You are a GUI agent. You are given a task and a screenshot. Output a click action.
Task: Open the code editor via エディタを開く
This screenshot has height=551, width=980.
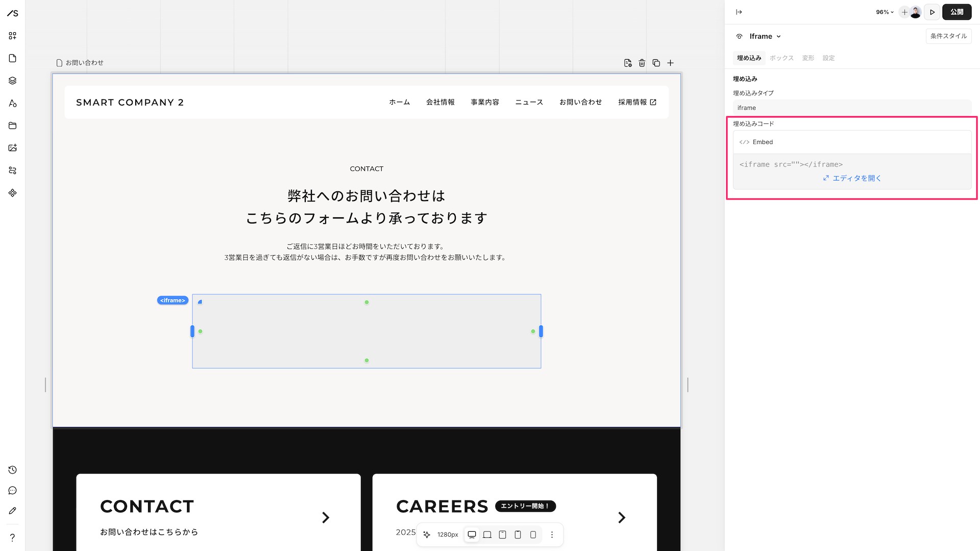point(852,178)
